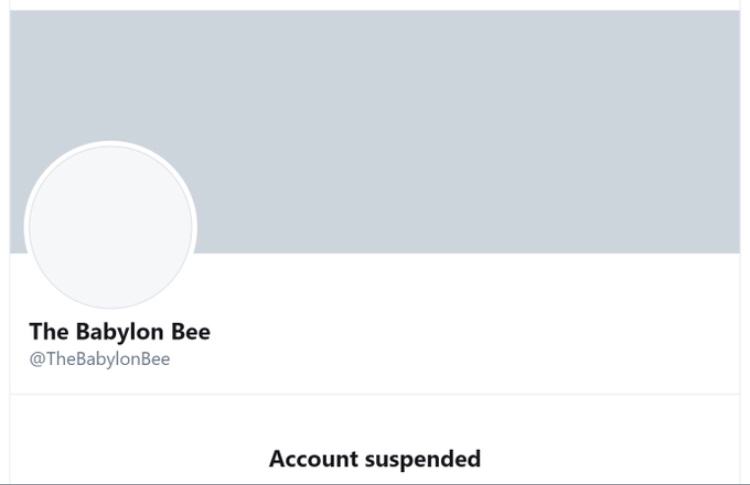This screenshot has height=485, width=750.
Task: View the suspended account's cover photo
Action: tap(450, 120)
